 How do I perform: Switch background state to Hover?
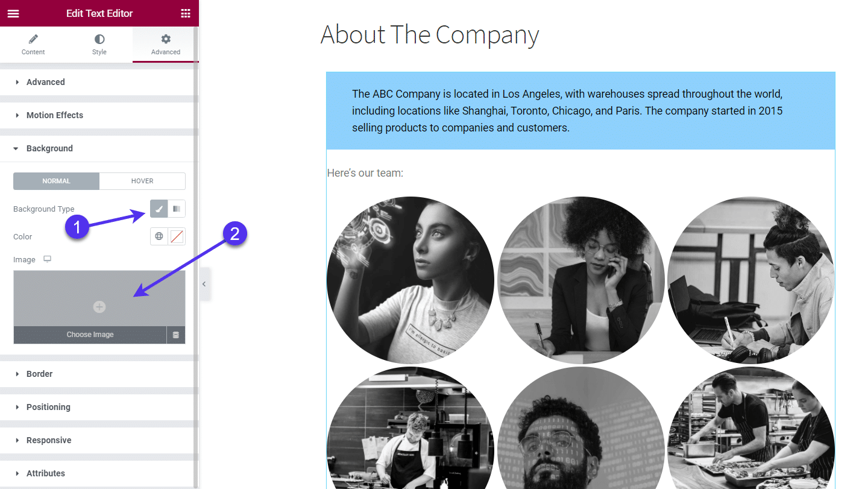point(142,181)
